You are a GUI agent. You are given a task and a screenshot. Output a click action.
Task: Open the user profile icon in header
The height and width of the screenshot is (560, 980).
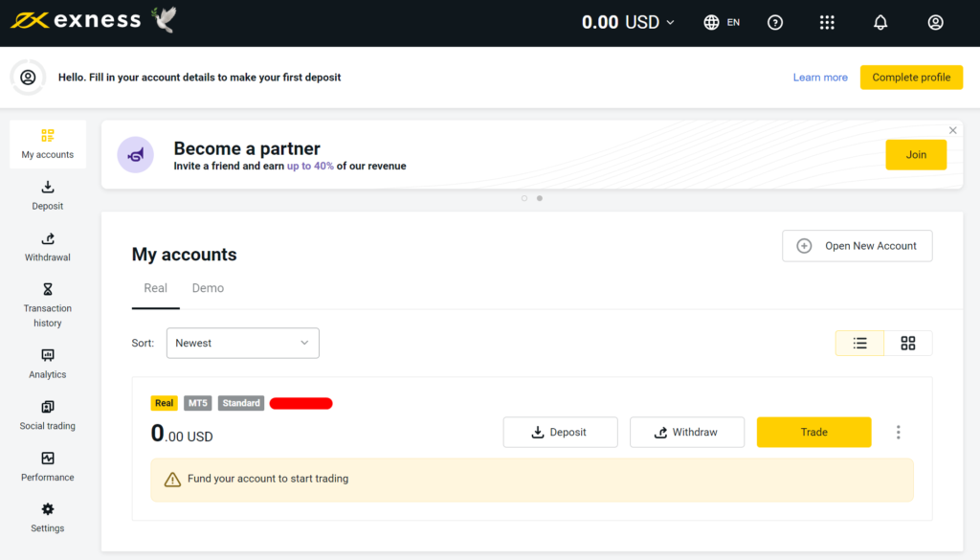[x=935, y=23]
